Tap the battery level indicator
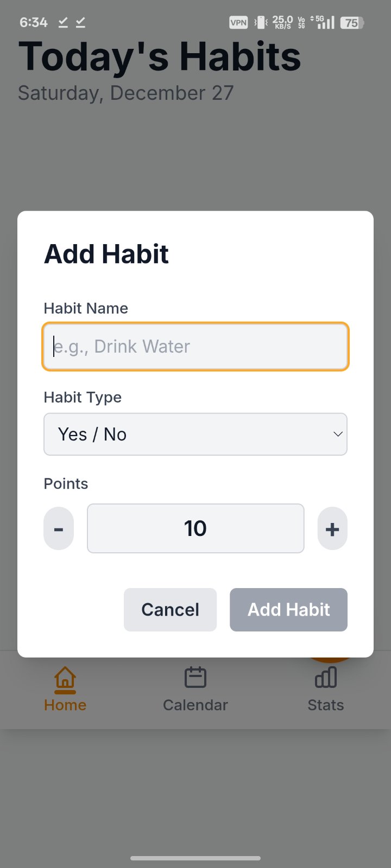This screenshot has width=391, height=868. pos(352,23)
